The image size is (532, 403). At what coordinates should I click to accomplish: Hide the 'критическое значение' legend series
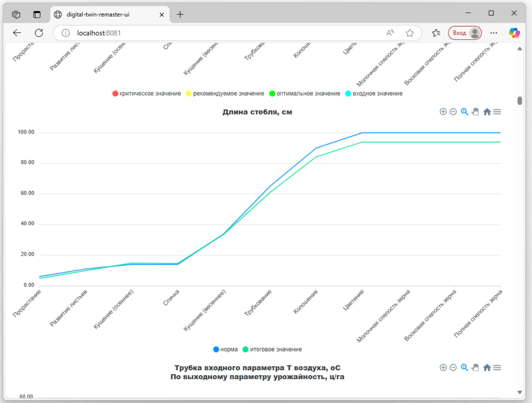coord(146,93)
